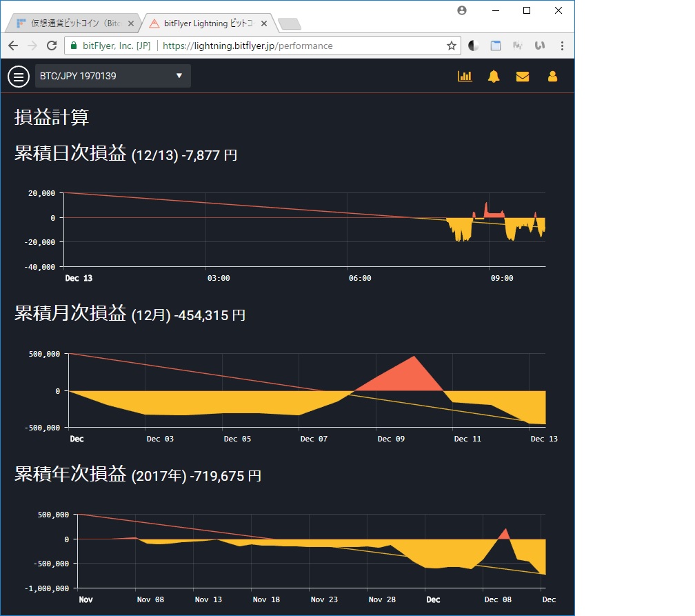695x616 pixels.
Task: Reload the bitFlyer performance page
Action: click(52, 46)
